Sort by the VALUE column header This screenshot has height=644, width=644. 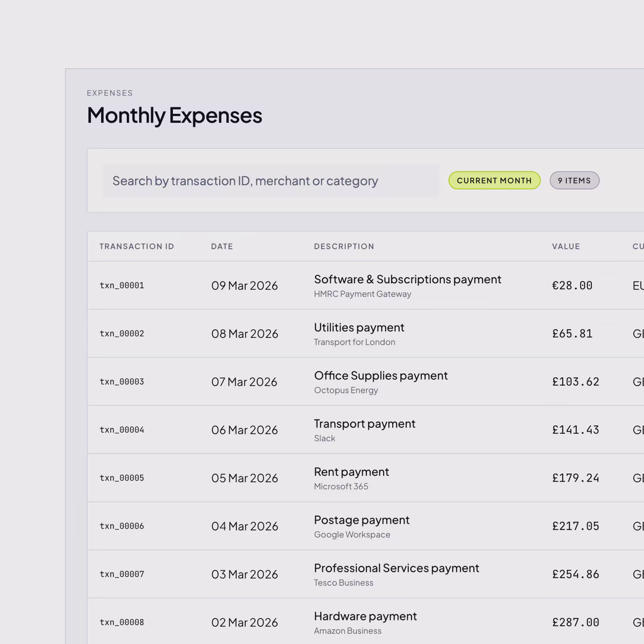566,246
